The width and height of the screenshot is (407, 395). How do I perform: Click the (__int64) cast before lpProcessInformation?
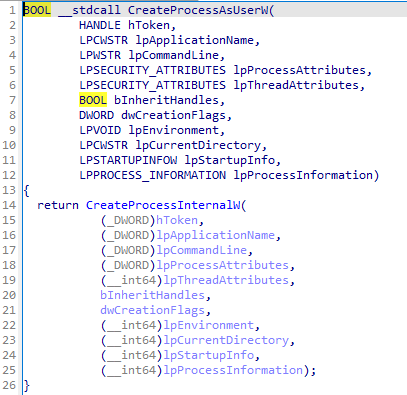click(x=131, y=370)
